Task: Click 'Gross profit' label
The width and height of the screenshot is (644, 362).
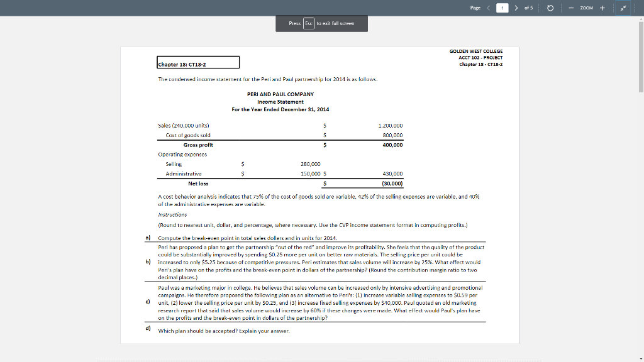Action: point(198,145)
